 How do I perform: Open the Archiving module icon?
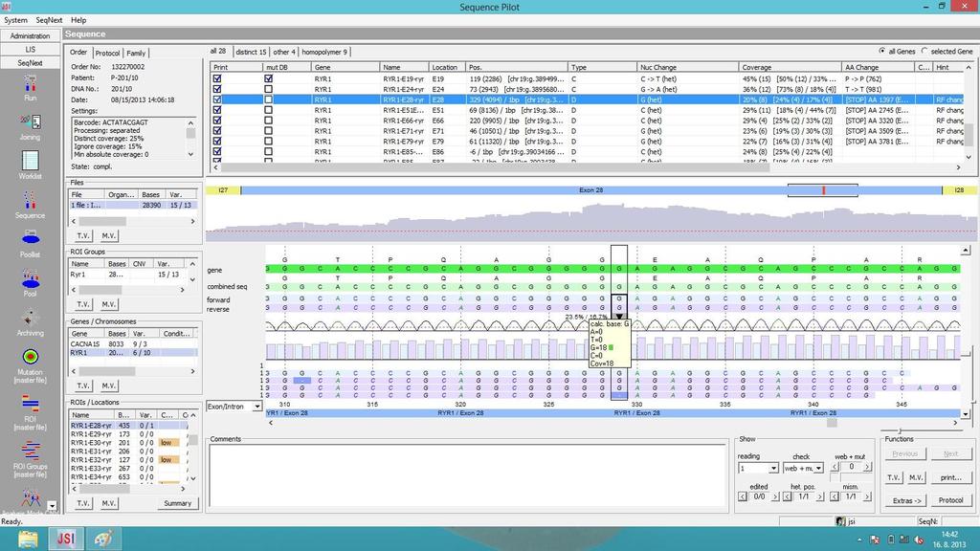pos(30,318)
